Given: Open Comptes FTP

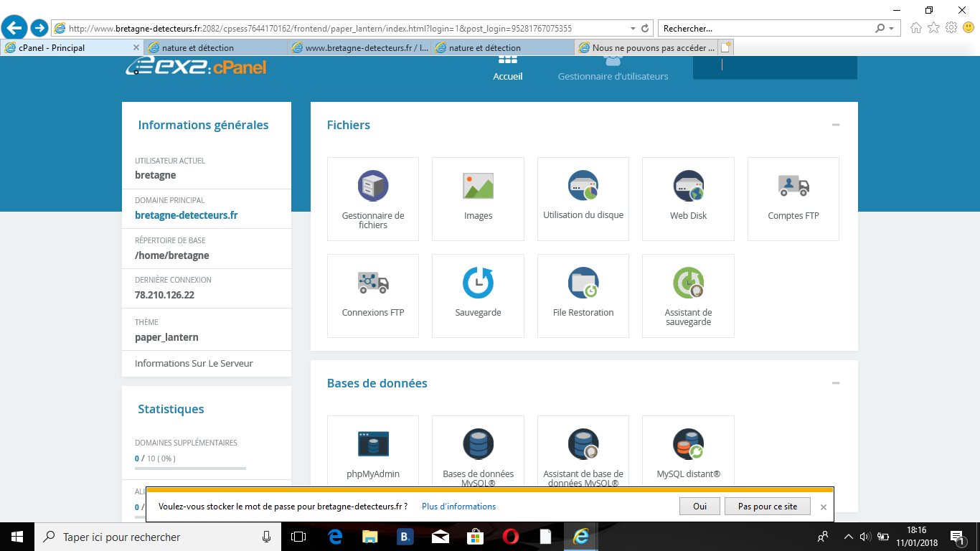Looking at the screenshot, I should pyautogui.click(x=793, y=199).
